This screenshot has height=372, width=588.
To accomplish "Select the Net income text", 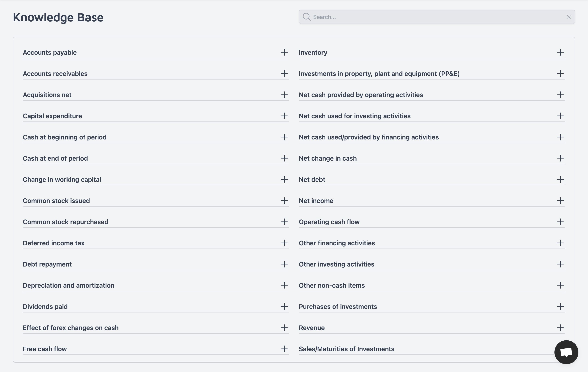I will pos(316,201).
